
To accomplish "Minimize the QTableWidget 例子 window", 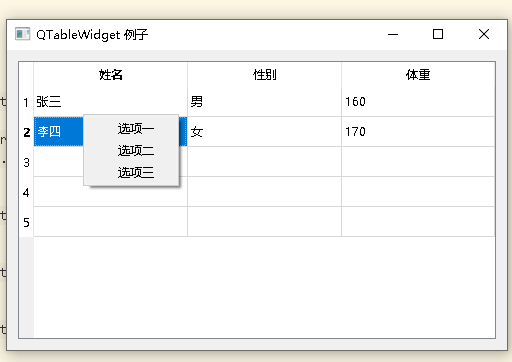I will (x=393, y=34).
